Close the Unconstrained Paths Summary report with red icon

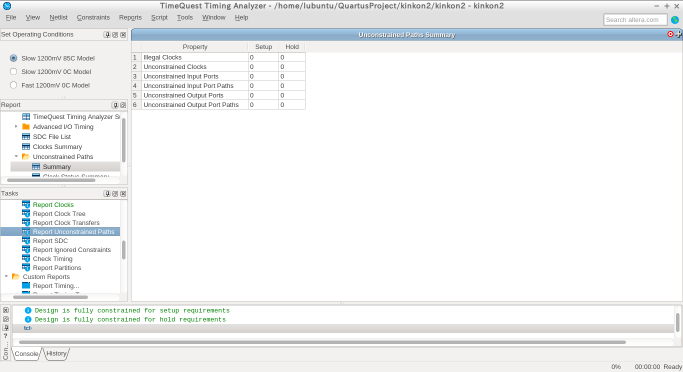pos(670,34)
